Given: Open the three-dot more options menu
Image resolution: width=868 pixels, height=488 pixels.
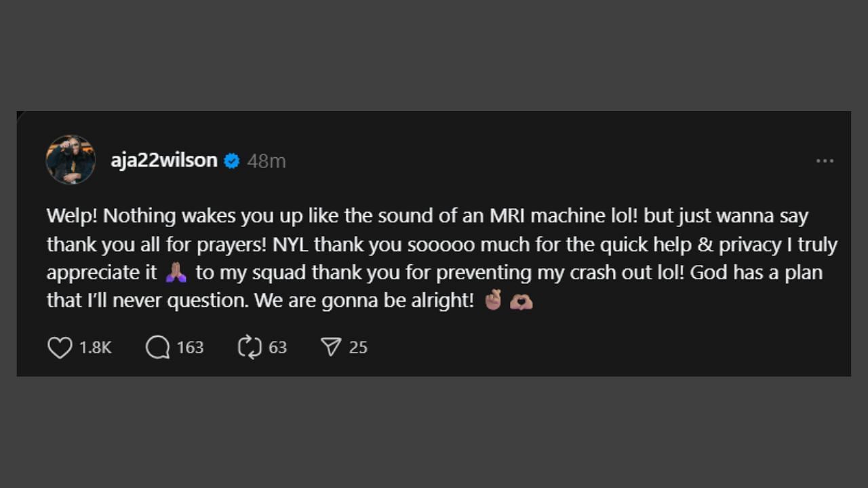Looking at the screenshot, I should [825, 161].
